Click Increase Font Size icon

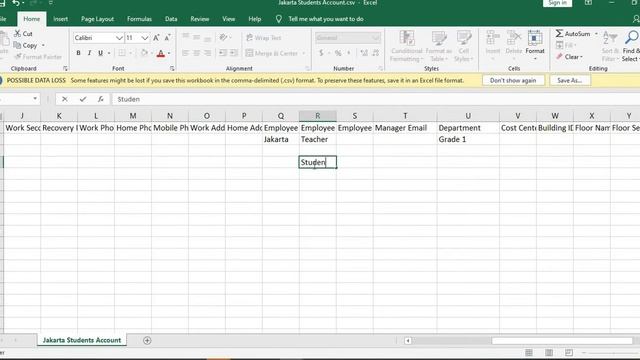pos(156,38)
